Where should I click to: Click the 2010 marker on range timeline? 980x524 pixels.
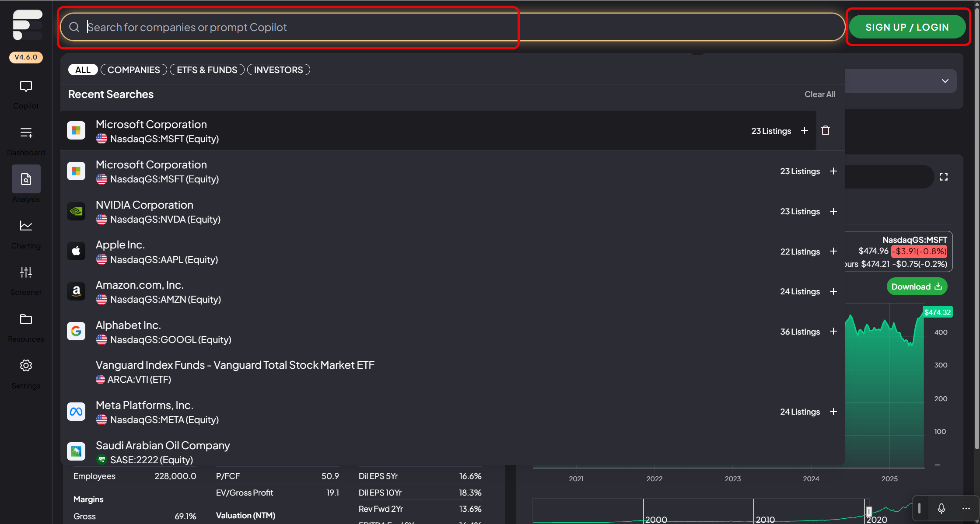pos(765,519)
